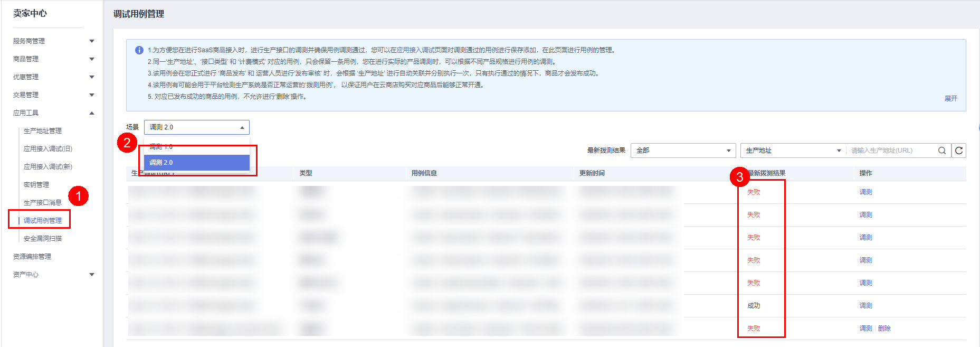The height and width of the screenshot is (347, 980).
Task: Click the 调测 link next to 删除
Action: pyautogui.click(x=866, y=329)
